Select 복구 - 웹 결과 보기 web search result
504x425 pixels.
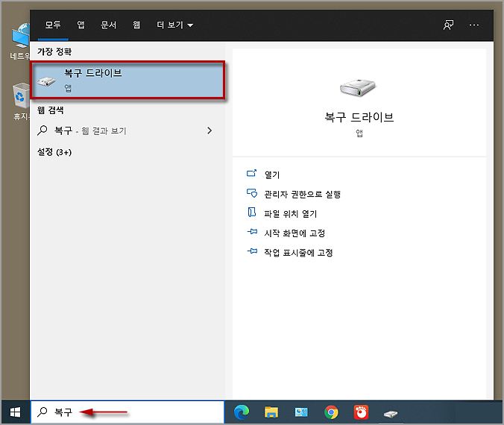pyautogui.click(x=127, y=130)
